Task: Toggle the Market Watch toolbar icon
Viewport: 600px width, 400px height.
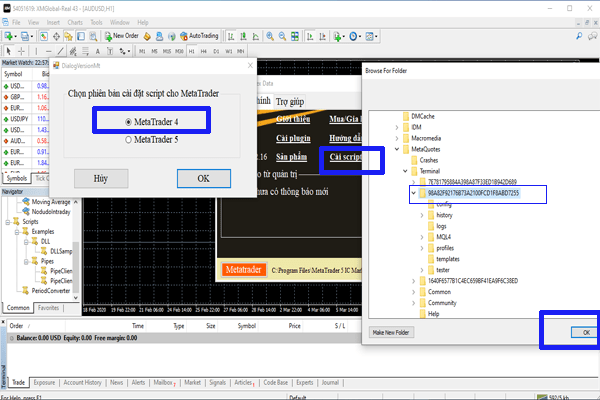Action: pos(44,36)
